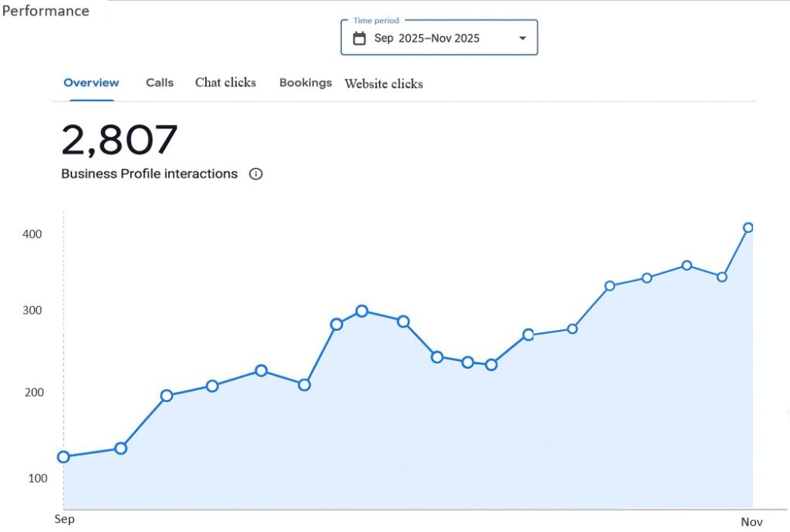790x532 pixels.
Task: Click the 400 label on the y-axis
Action: coord(32,234)
